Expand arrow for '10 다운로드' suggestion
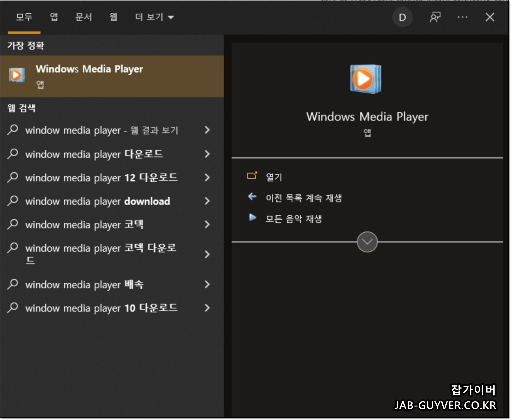The image size is (511, 420). (x=207, y=308)
